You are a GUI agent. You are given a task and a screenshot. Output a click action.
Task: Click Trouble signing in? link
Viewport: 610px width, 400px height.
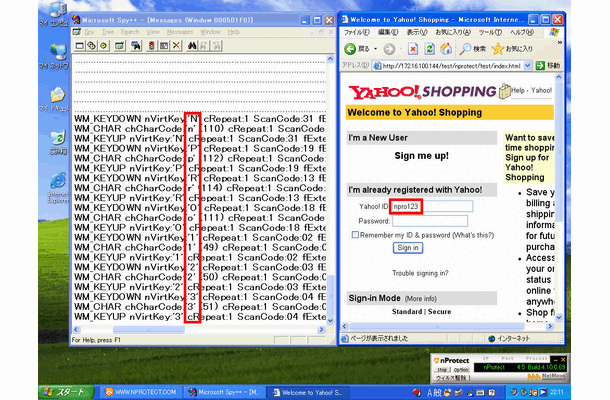[x=420, y=273]
